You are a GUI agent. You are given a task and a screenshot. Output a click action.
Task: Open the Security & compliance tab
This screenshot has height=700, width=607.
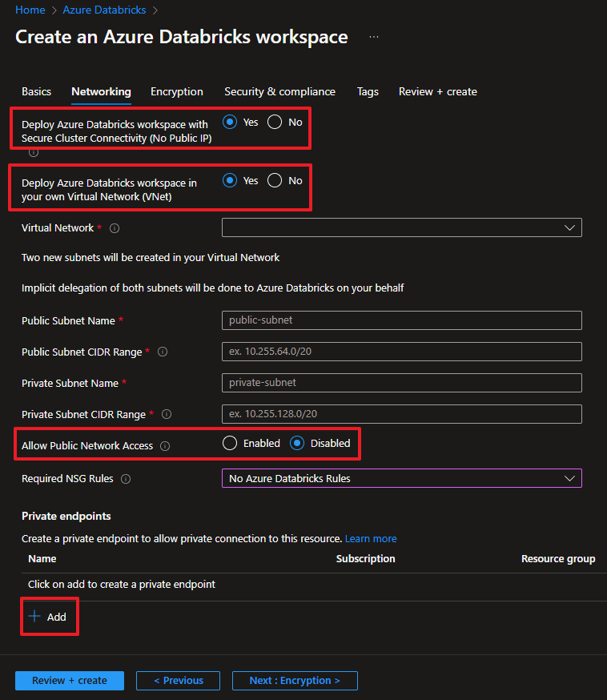click(279, 91)
